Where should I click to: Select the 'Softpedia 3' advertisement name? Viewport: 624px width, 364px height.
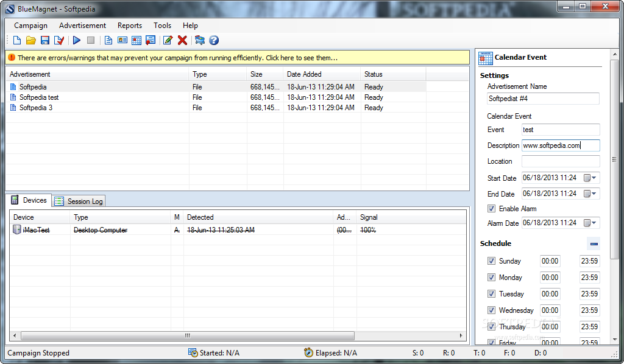tap(36, 107)
